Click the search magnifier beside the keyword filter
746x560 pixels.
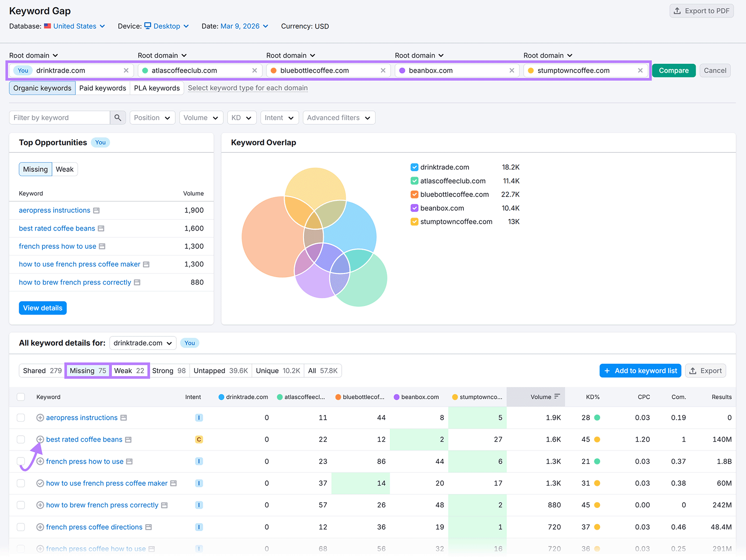118,117
